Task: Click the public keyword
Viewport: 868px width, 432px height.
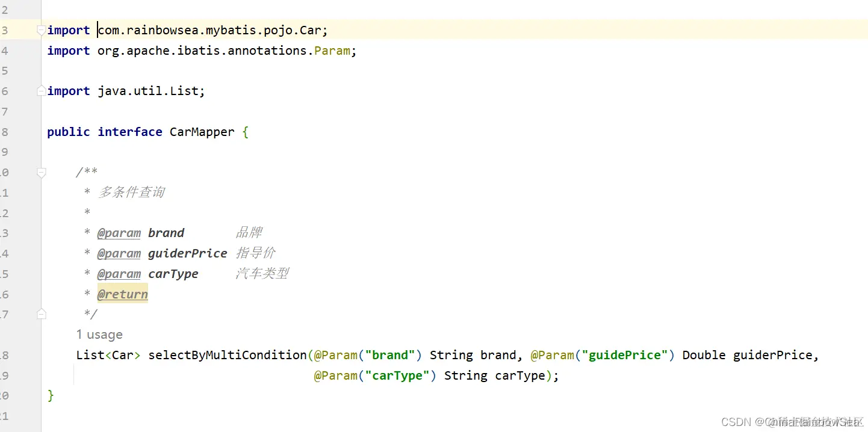Action: [69, 132]
